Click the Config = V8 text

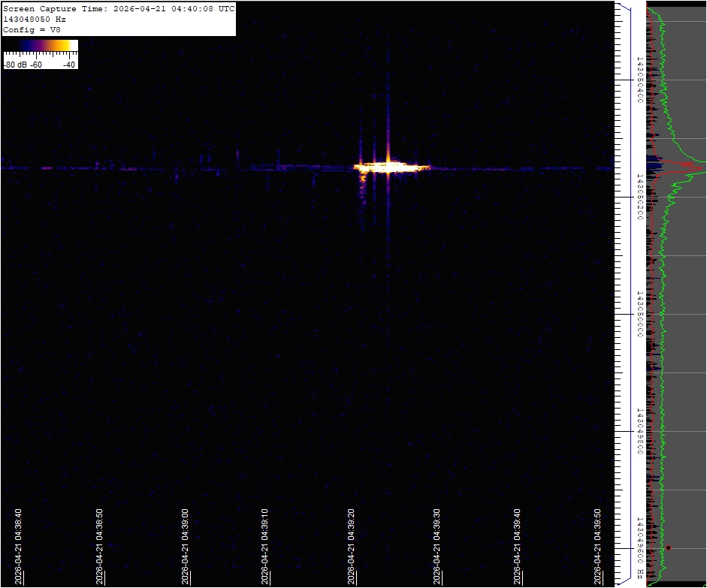[x=32, y=29]
